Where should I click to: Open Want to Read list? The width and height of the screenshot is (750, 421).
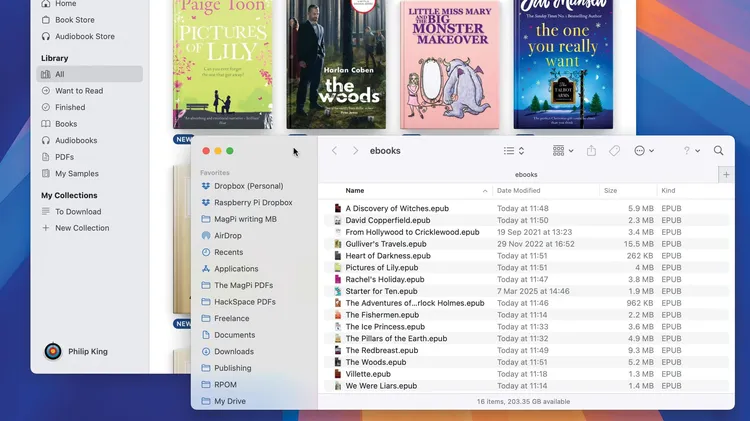click(72, 91)
